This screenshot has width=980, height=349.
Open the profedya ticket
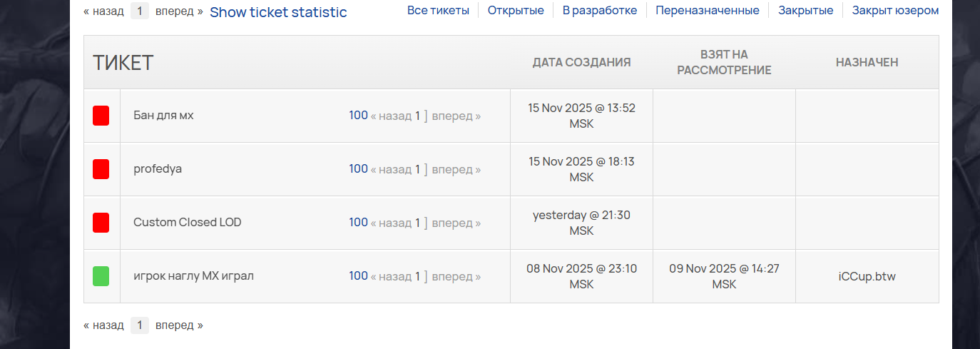[x=158, y=169]
